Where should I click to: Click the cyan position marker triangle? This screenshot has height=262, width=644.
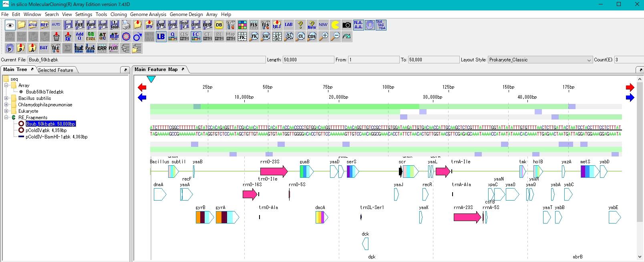pyautogui.click(x=151, y=79)
